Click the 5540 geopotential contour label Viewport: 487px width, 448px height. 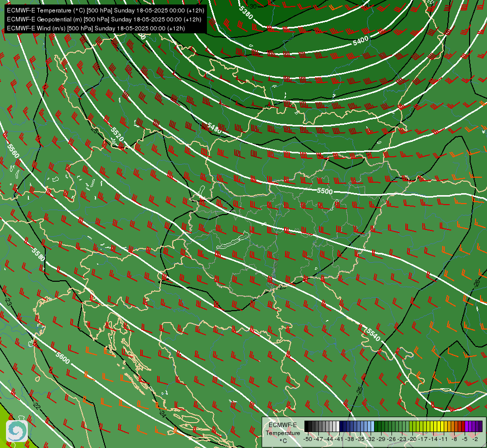[x=373, y=334]
